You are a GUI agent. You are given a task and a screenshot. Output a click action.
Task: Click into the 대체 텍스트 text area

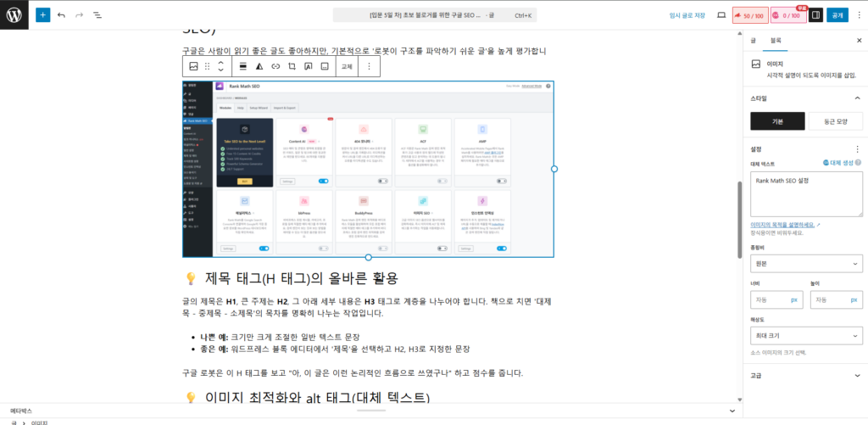pos(807,194)
